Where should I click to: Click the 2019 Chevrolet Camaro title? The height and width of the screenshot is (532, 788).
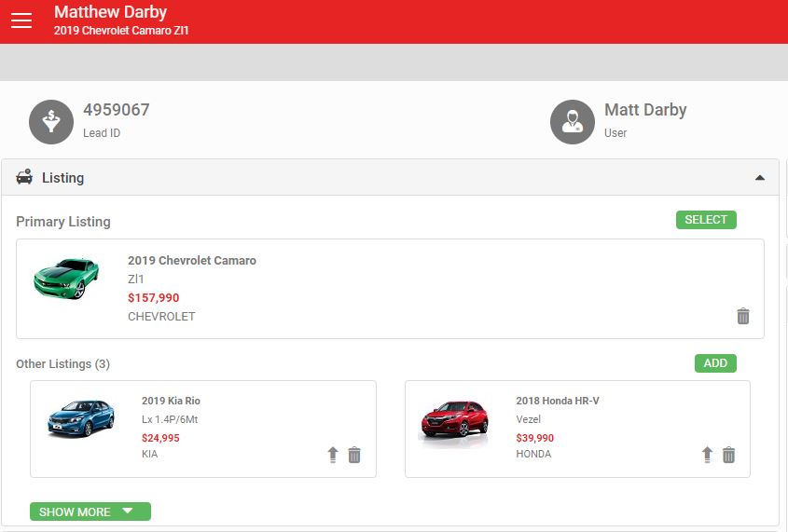192,261
